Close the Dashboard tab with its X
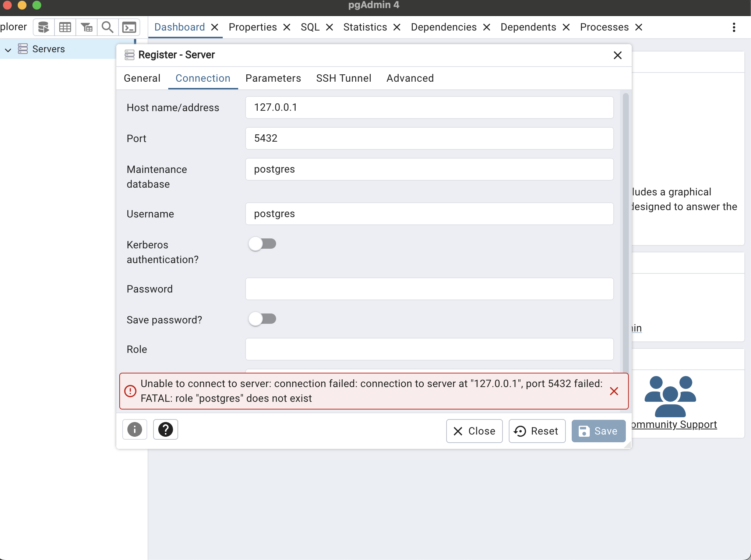 pos(215,27)
